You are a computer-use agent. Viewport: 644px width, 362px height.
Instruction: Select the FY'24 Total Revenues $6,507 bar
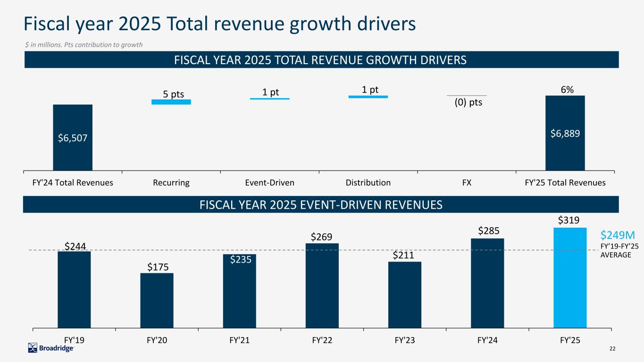(x=73, y=137)
